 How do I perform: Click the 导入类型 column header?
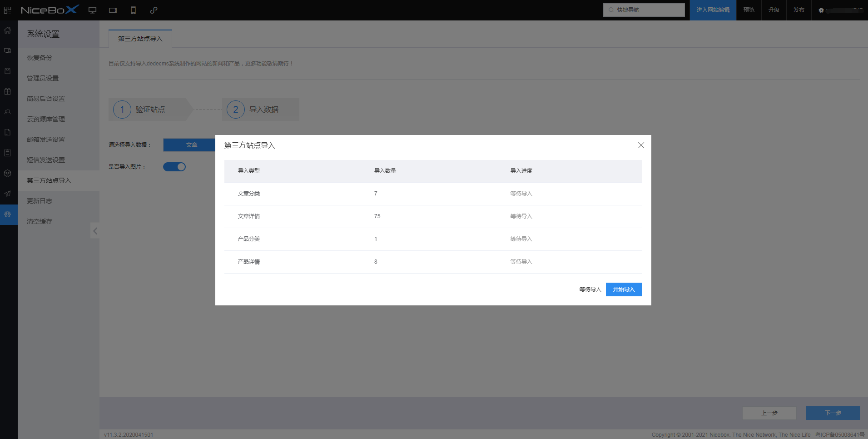coord(249,171)
